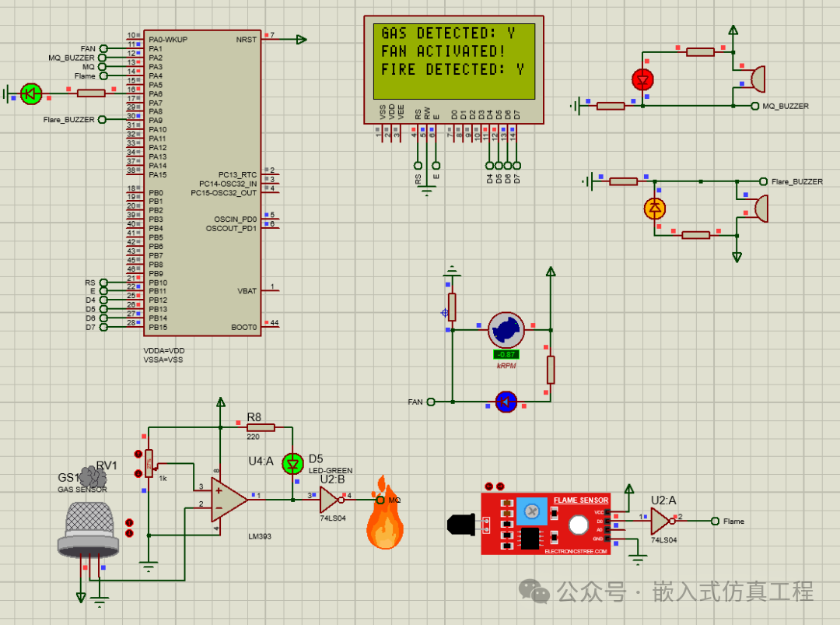The height and width of the screenshot is (625, 840).
Task: Click the FAN terminal at pin PA1
Action: coord(103,49)
